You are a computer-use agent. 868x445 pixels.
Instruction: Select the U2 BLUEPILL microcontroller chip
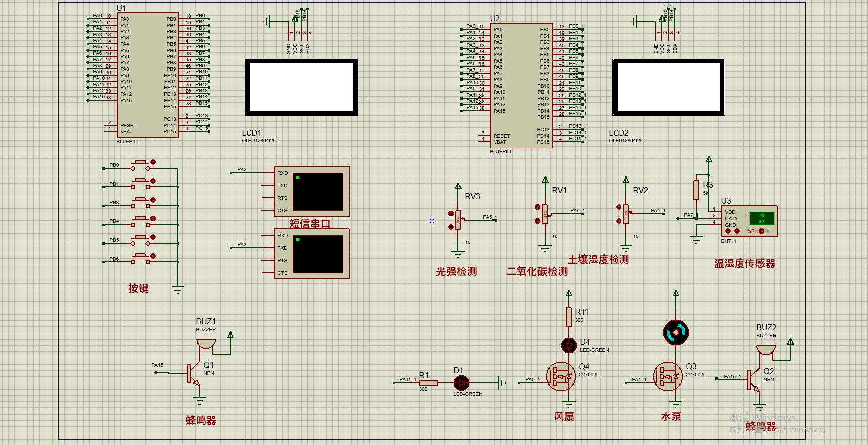[x=521, y=85]
